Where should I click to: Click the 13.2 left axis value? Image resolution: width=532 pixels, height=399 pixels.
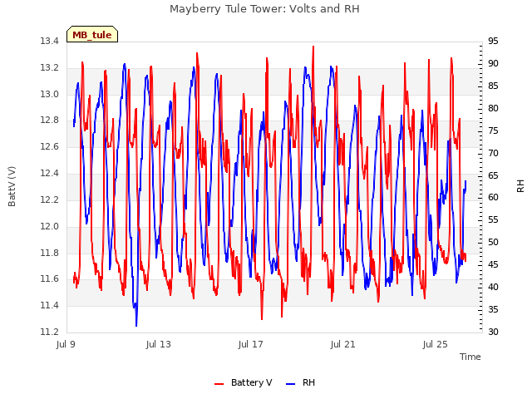pos(50,67)
